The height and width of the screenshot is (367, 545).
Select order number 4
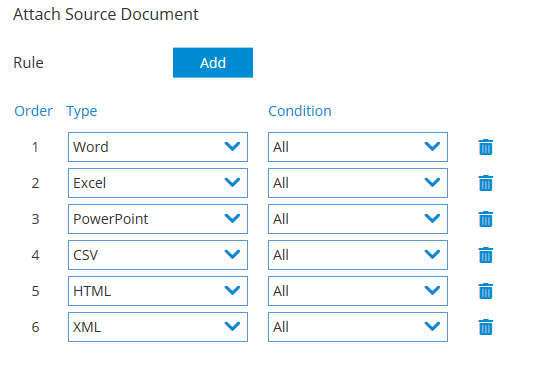[35, 255]
